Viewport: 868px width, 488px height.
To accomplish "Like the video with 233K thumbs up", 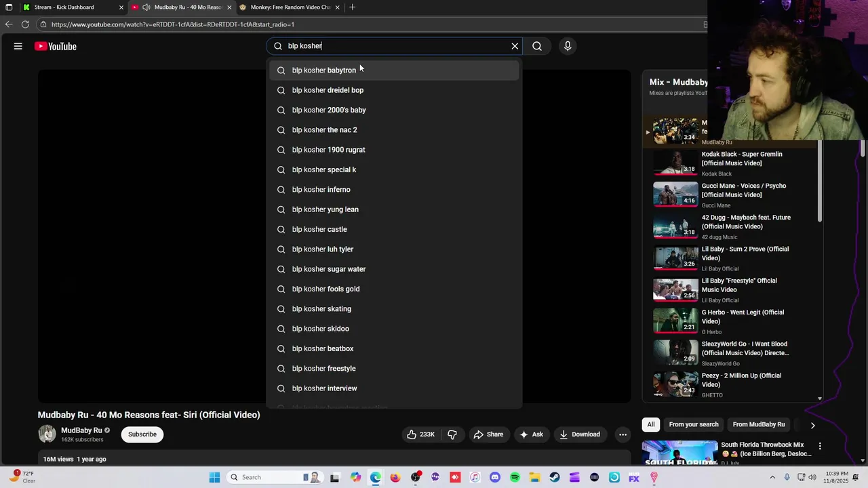I will [421, 434].
